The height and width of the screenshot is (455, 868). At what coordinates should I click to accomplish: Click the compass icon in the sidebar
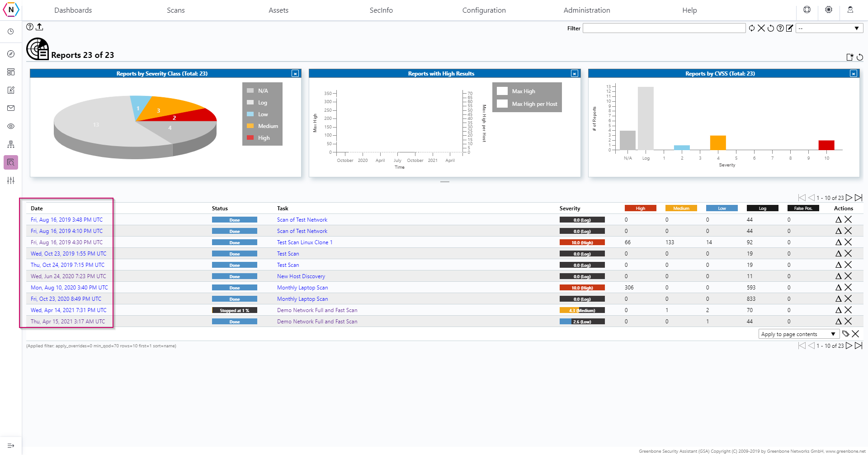pos(11,54)
